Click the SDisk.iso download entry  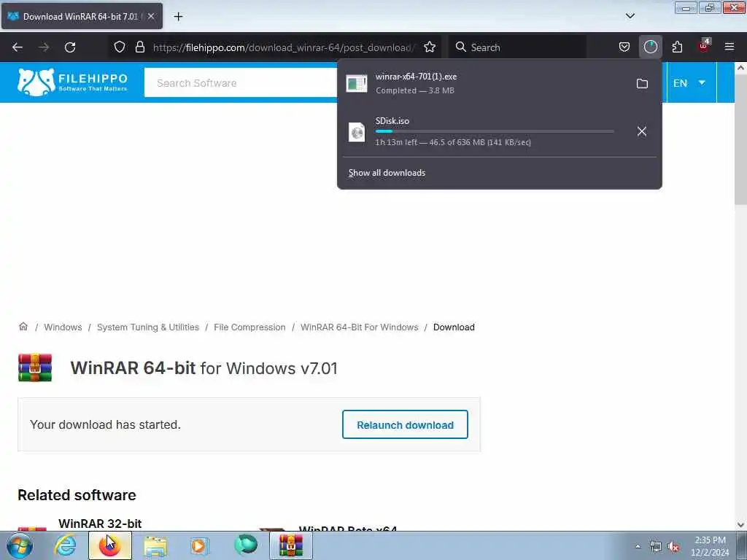point(484,131)
